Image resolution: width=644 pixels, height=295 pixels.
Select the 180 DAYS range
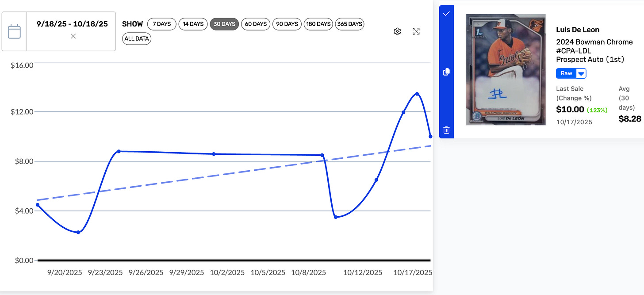(x=318, y=24)
